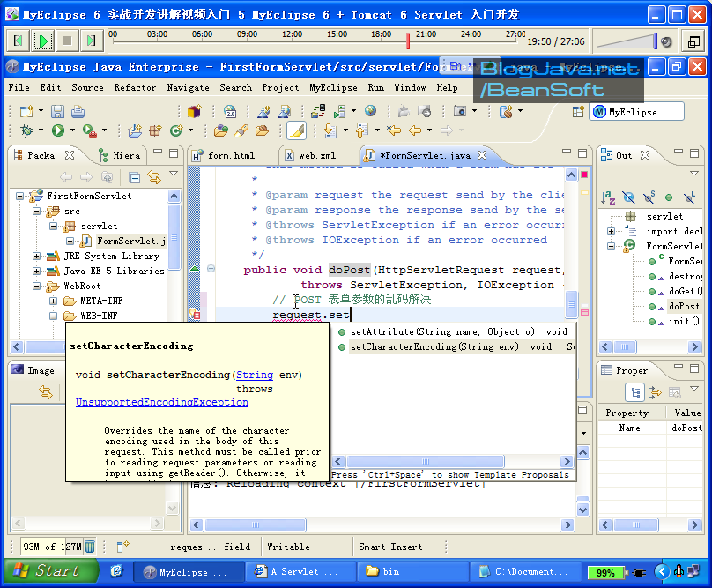Open the MyEclipse menu

coord(333,87)
